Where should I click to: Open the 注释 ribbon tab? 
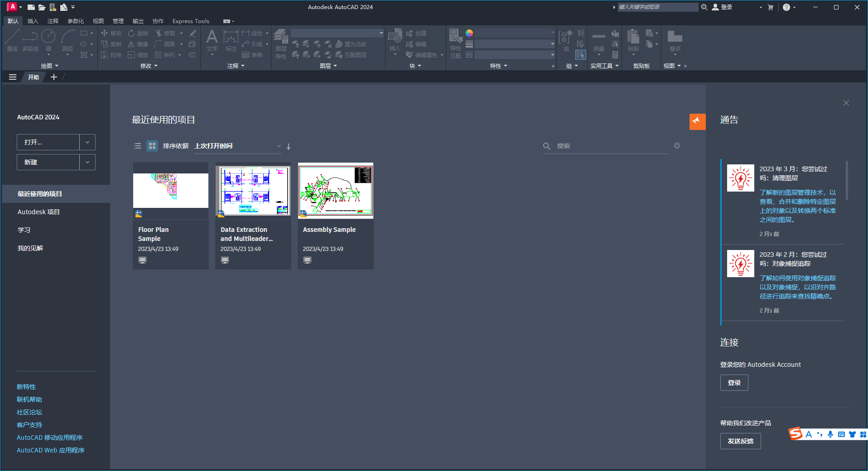[53, 21]
